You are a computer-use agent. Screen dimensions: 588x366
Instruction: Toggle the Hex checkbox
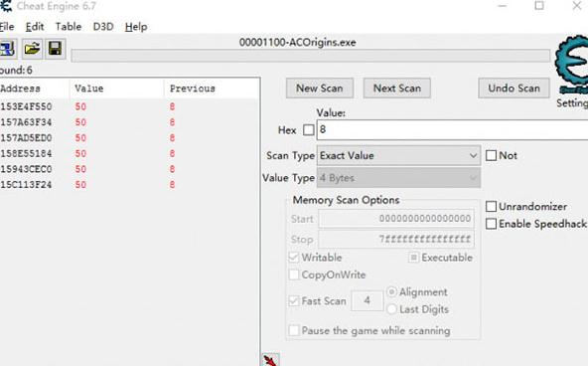click(309, 130)
